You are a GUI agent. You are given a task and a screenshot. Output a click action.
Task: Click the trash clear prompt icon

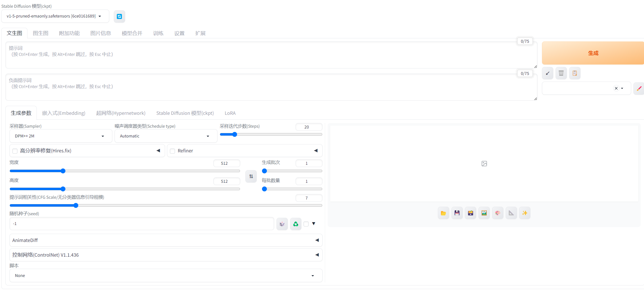(561, 73)
